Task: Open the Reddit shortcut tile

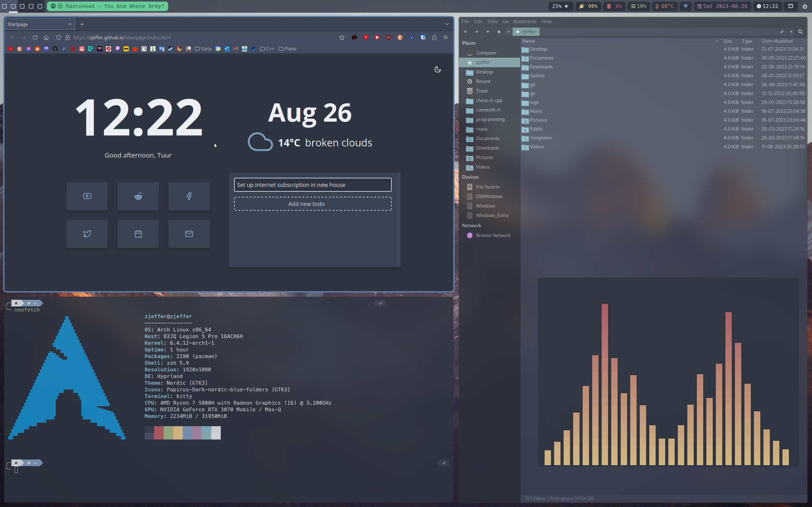Action: (138, 196)
